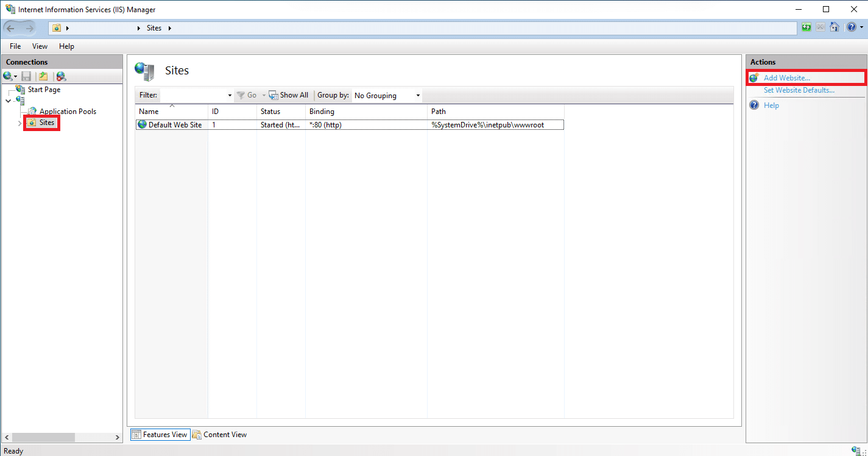The height and width of the screenshot is (456, 868).
Task: Click the Up folder icon in Connections toolbar
Action: pyautogui.click(x=43, y=76)
